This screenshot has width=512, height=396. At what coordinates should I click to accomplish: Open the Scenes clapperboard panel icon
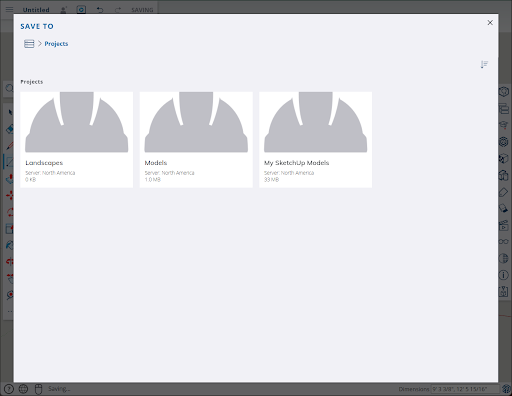504,226
